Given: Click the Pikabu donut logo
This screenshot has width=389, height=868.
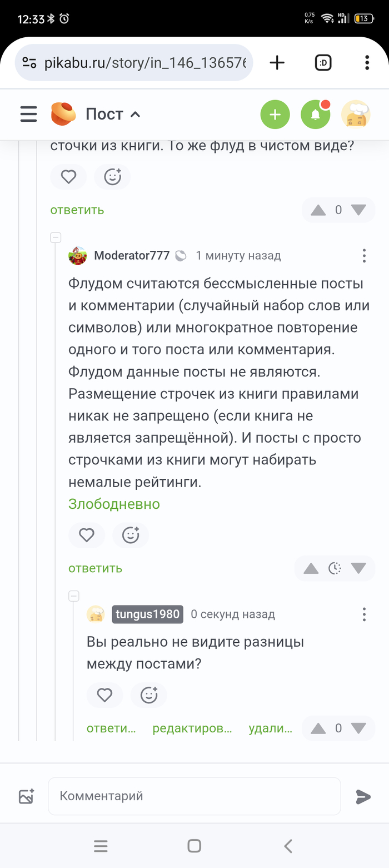Looking at the screenshot, I should pos(63,114).
